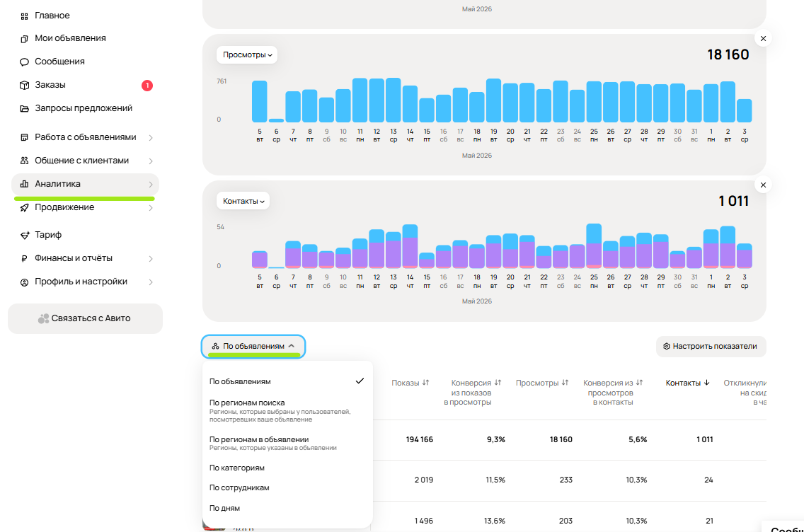The width and height of the screenshot is (804, 532).
Task: Open the Контакты chart metric dropdown
Action: [243, 201]
